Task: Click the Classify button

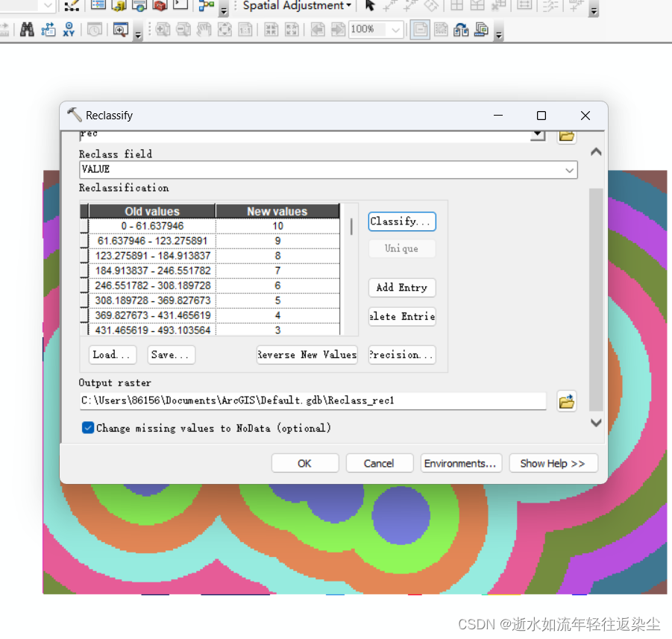Action: pyautogui.click(x=401, y=221)
